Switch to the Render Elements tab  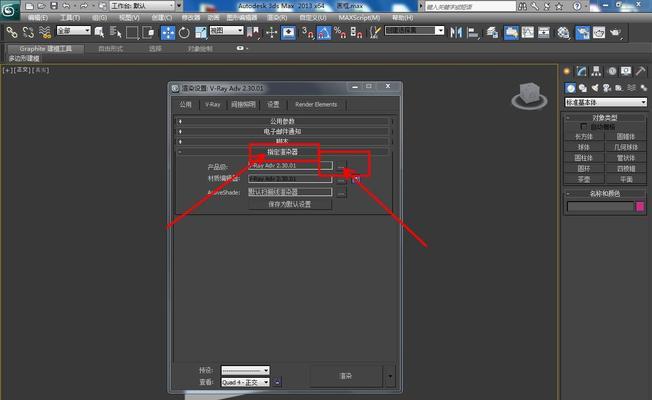click(x=316, y=104)
